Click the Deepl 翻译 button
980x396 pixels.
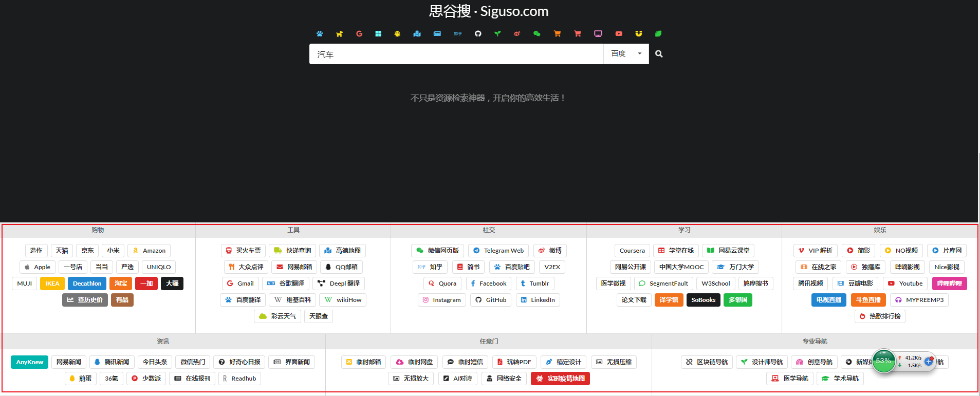pyautogui.click(x=339, y=284)
